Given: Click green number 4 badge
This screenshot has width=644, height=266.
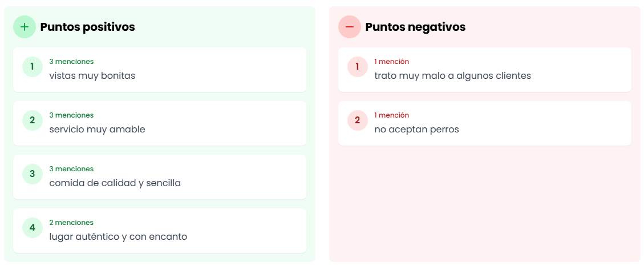Looking at the screenshot, I should tap(33, 228).
